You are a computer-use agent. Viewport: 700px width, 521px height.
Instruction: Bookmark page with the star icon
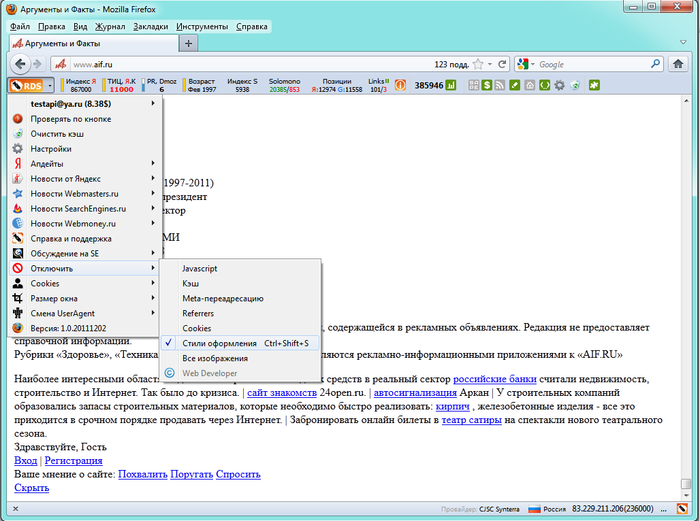click(478, 64)
